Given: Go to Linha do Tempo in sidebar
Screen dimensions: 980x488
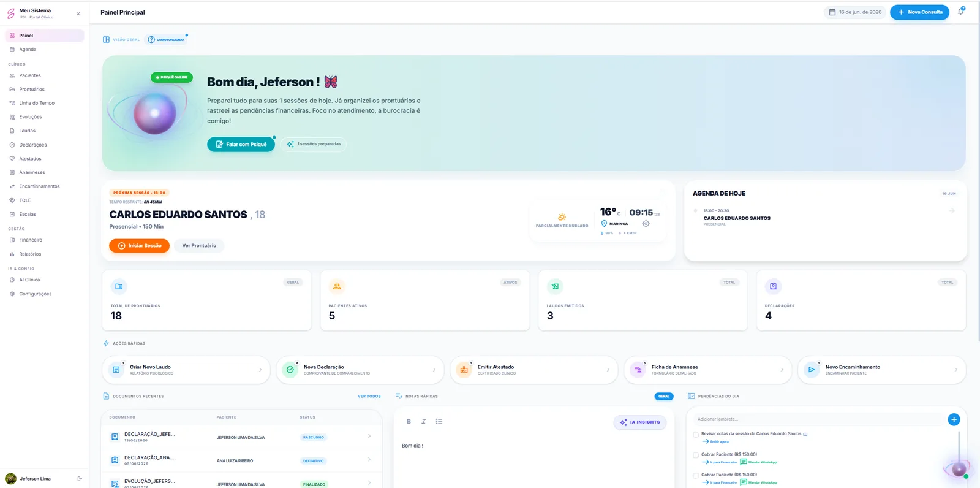Looking at the screenshot, I should [x=45, y=103].
